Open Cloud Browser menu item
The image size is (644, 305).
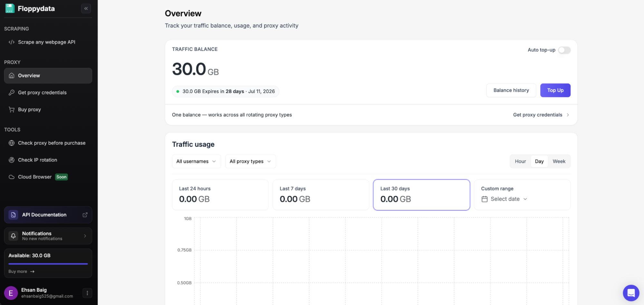click(48, 177)
